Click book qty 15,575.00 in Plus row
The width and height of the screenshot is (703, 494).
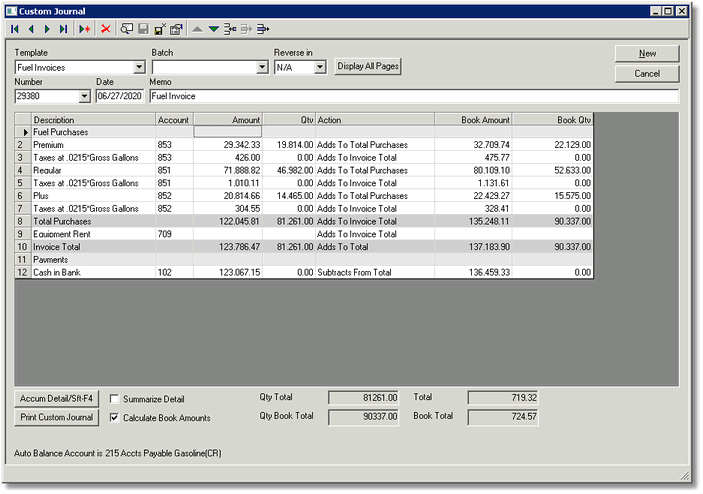tap(552, 196)
